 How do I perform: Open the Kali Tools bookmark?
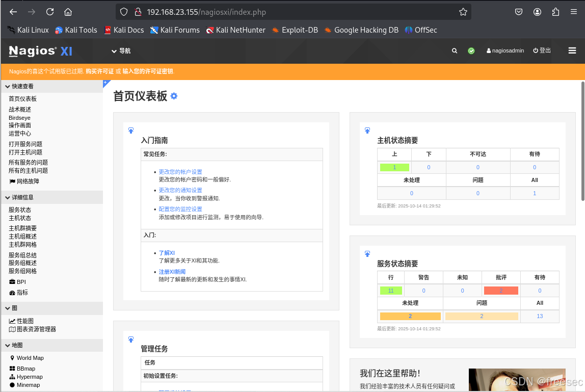click(76, 30)
